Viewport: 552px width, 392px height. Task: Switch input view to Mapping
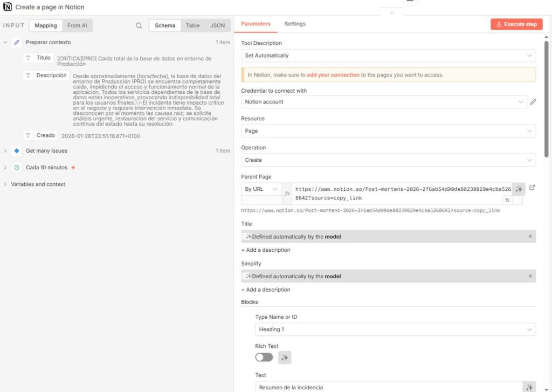(x=46, y=25)
